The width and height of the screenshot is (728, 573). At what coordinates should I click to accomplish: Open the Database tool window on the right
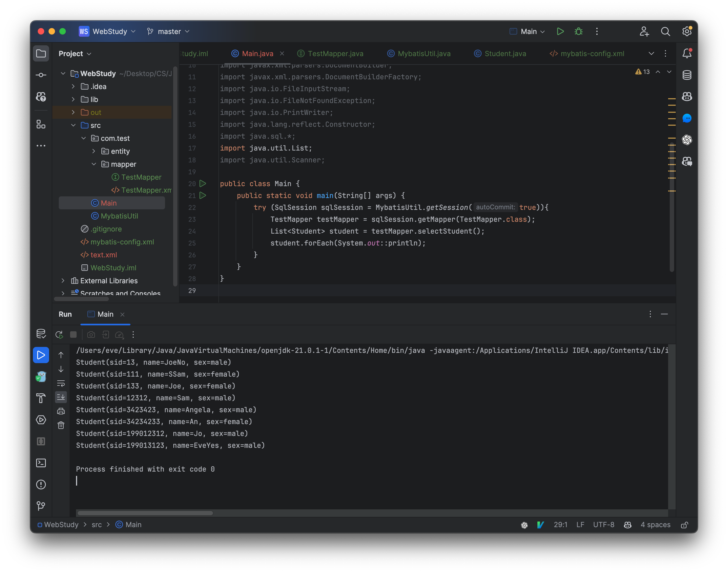[x=687, y=75]
